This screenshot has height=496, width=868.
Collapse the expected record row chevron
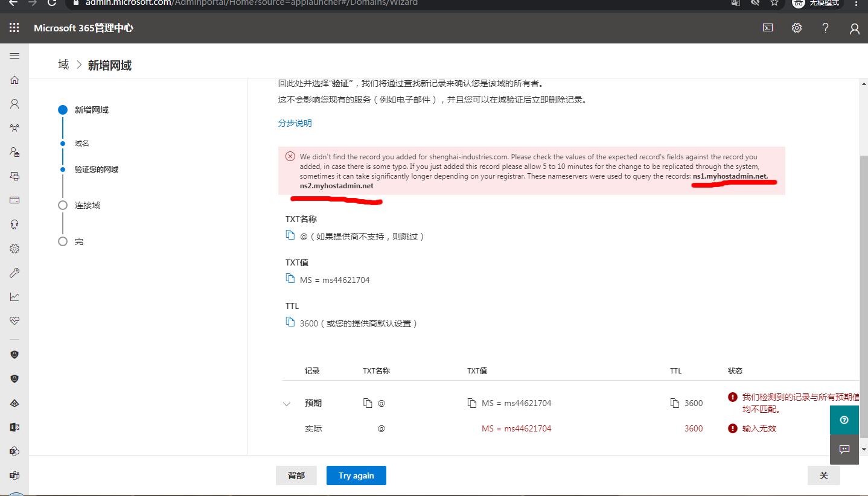click(287, 404)
